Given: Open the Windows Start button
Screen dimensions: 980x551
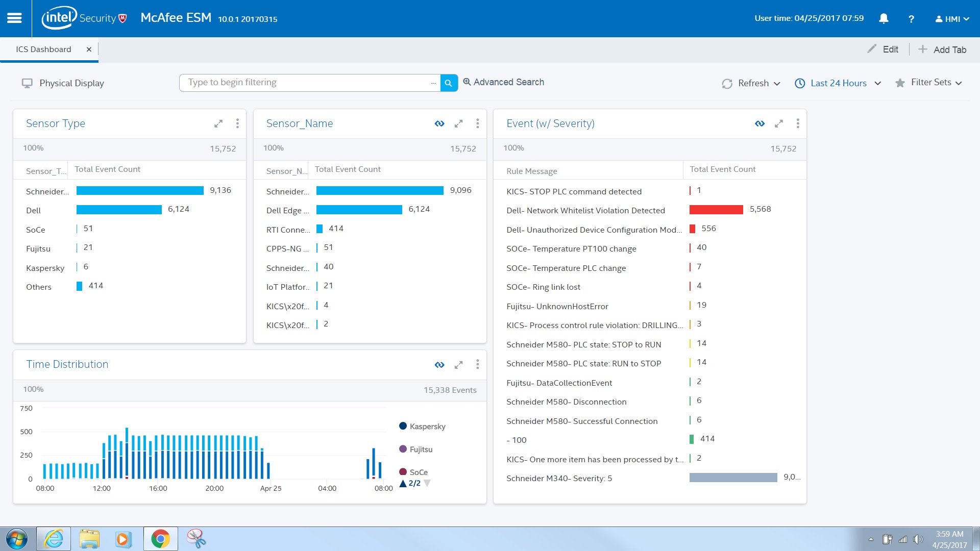Looking at the screenshot, I should [x=17, y=539].
